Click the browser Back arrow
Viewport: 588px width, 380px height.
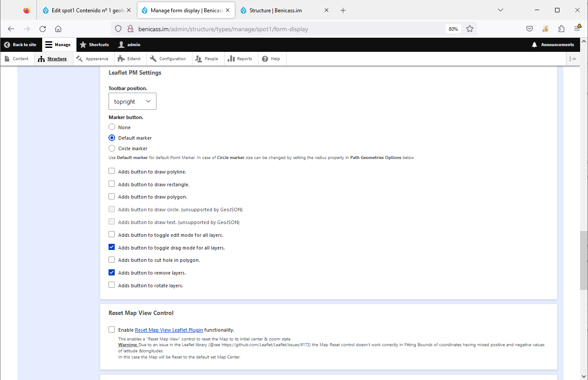[x=11, y=29]
